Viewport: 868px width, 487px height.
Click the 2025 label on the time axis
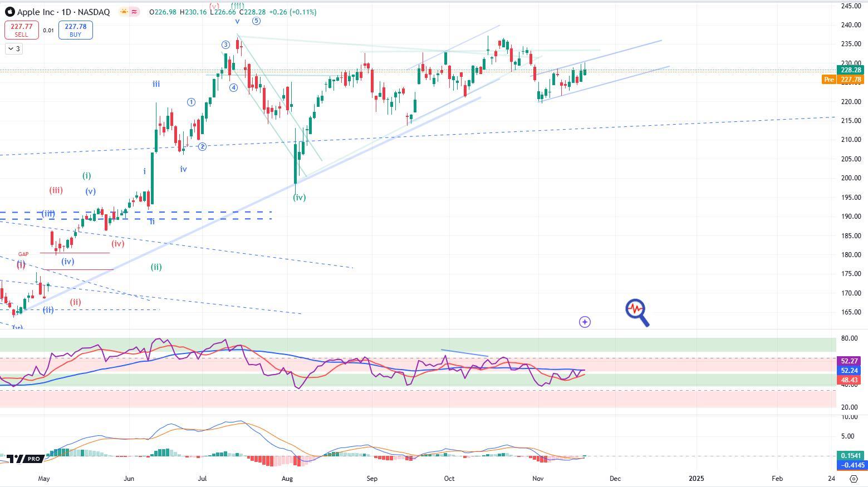tap(696, 479)
